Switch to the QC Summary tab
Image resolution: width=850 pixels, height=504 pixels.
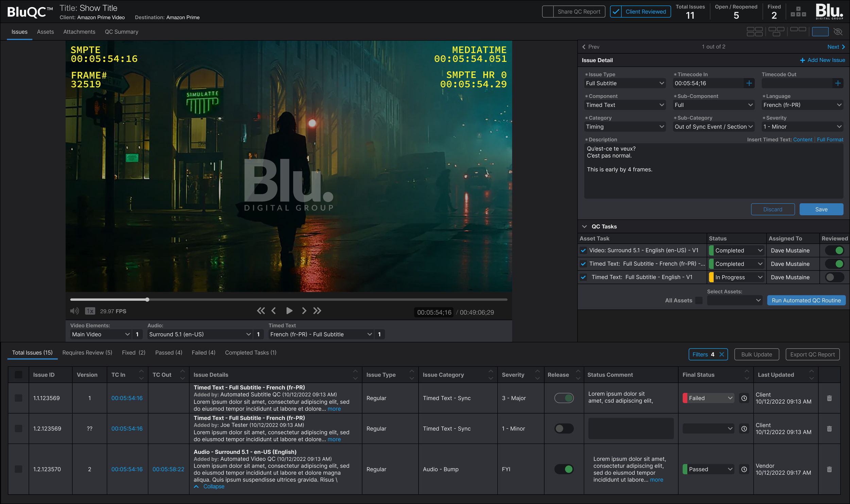(121, 32)
